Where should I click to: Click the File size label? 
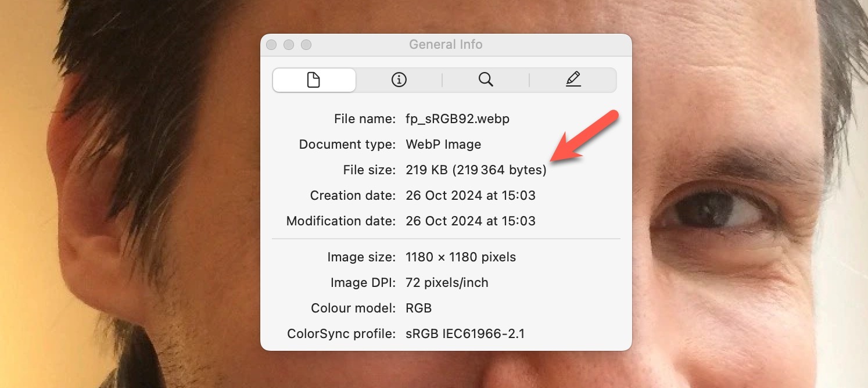click(370, 170)
